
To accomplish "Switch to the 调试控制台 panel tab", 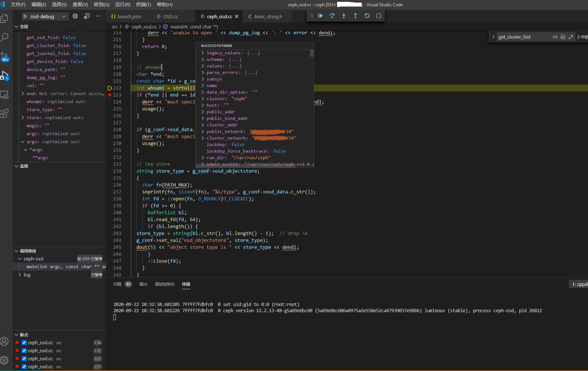I will [164, 284].
